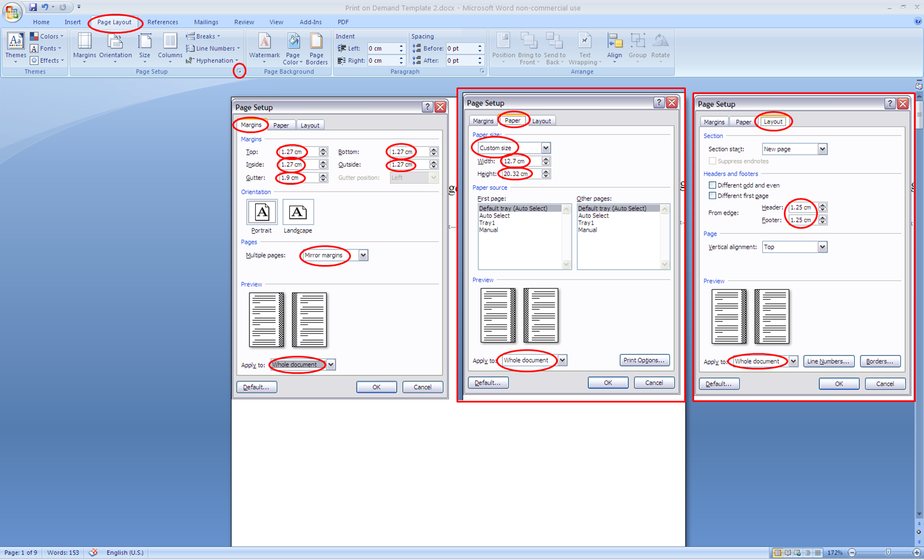Image resolution: width=924 pixels, height=560 pixels.
Task: Click the Borders button in Layout dialog
Action: pos(880,361)
